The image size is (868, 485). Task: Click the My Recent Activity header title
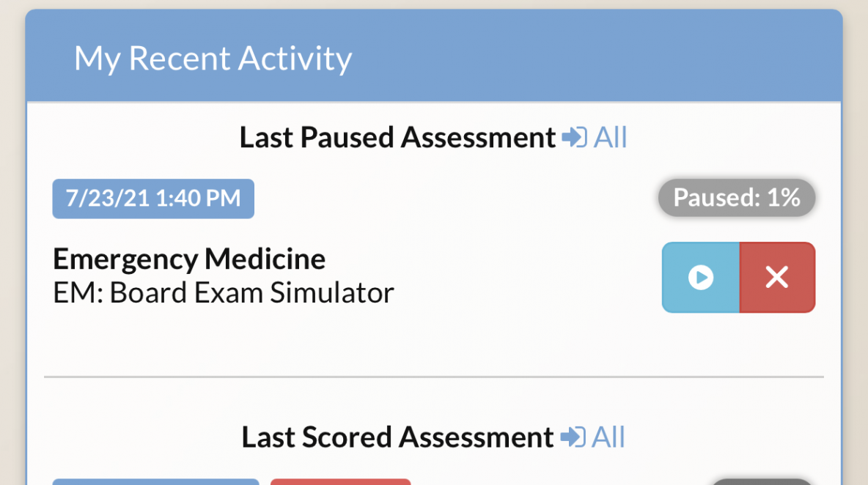(213, 58)
